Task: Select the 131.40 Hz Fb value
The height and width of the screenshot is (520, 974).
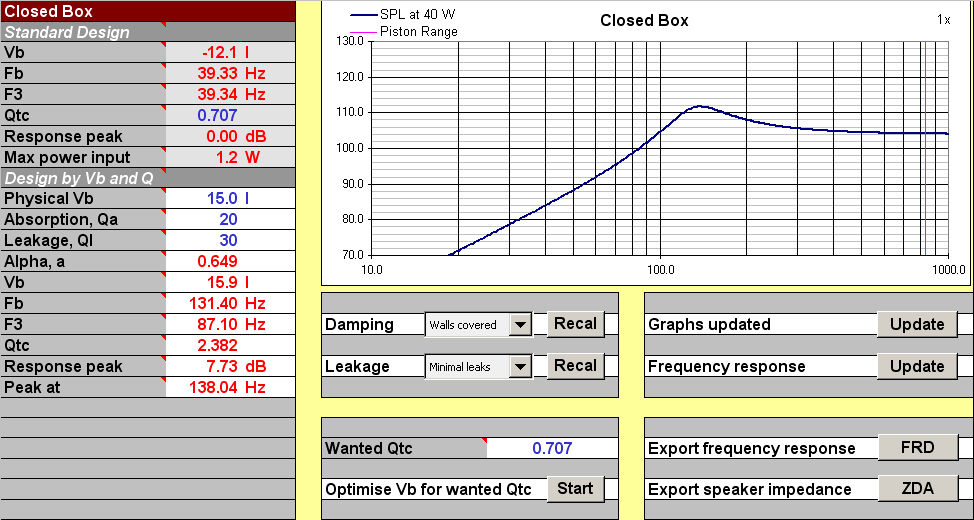Action: coord(230,303)
